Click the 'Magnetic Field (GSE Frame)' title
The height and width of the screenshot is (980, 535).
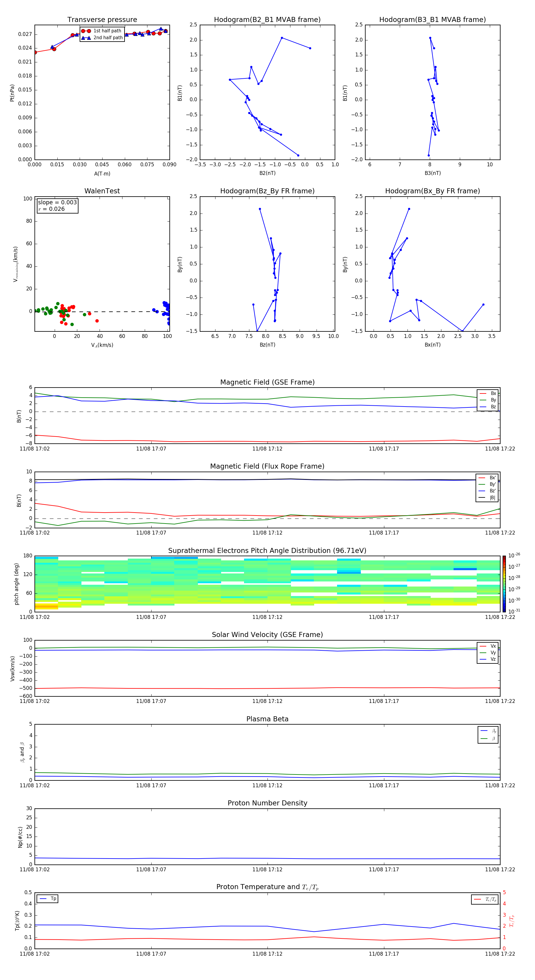(x=267, y=382)
